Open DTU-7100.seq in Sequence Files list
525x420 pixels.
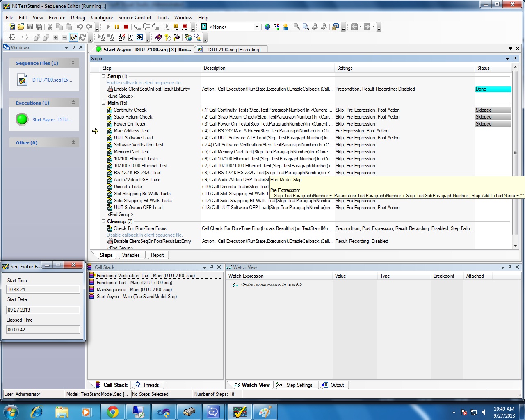44,80
